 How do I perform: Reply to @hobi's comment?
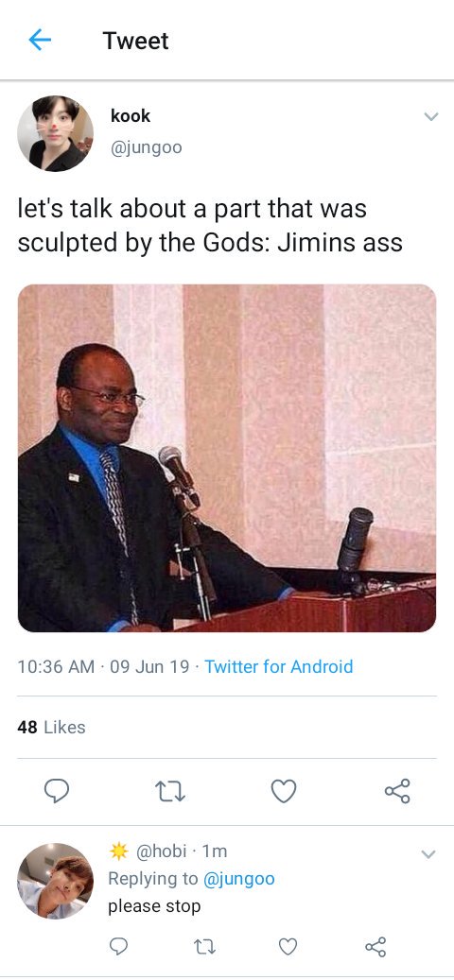pos(119,947)
